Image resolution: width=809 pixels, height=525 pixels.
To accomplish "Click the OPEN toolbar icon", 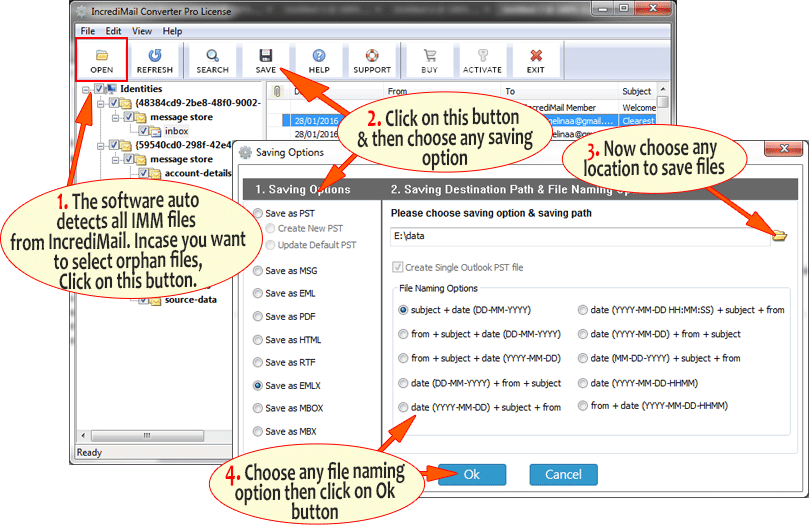I will (102, 55).
